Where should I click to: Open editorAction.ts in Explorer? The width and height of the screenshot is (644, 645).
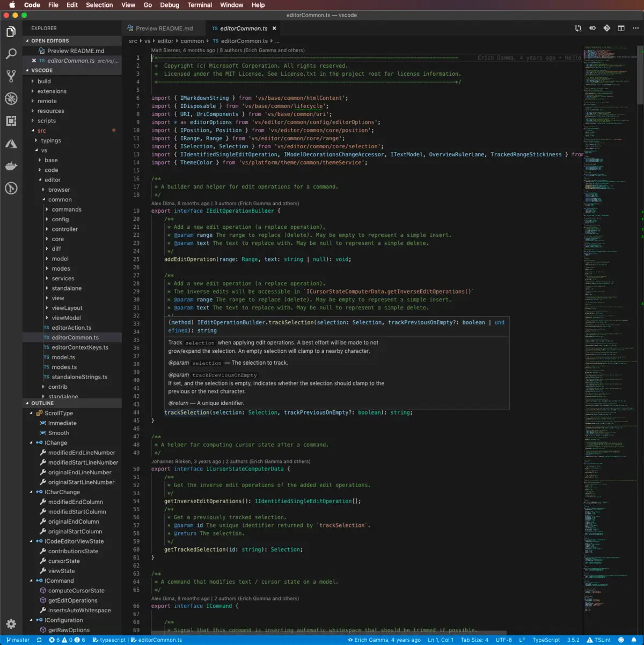pyautogui.click(x=72, y=328)
